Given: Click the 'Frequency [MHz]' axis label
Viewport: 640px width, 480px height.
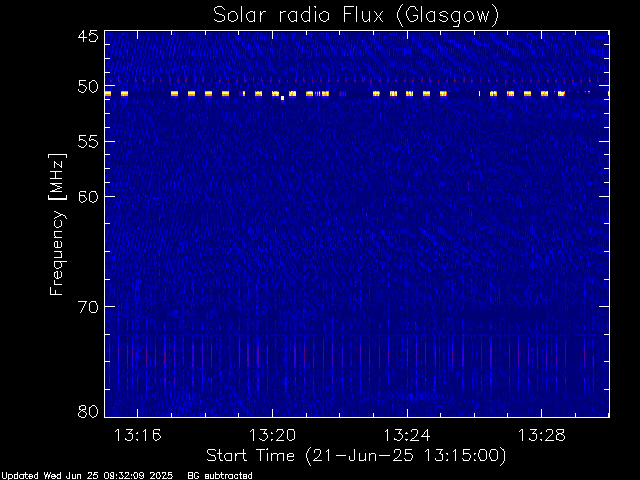Looking at the screenshot, I should click(57, 224).
